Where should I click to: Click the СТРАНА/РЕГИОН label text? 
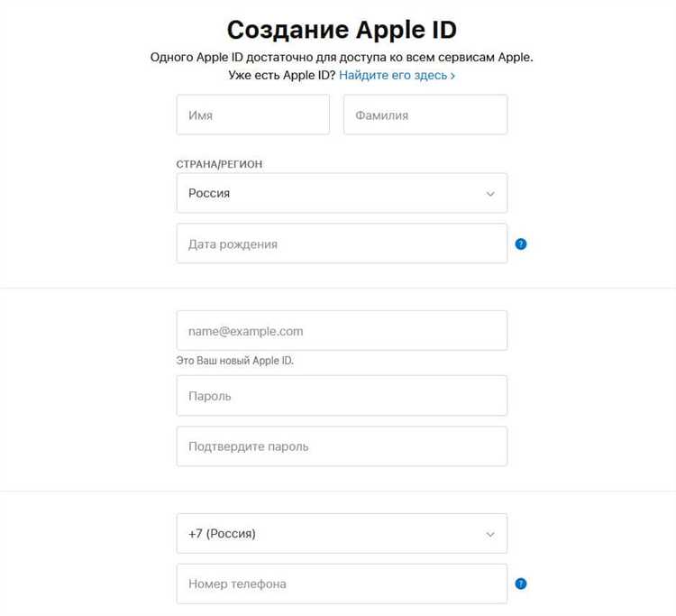[x=225, y=164]
